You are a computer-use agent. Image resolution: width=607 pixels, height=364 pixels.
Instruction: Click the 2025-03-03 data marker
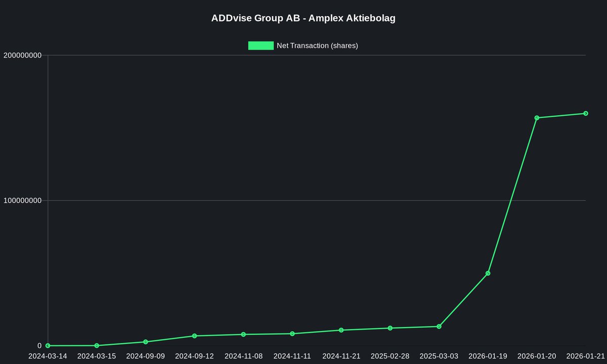click(x=439, y=326)
